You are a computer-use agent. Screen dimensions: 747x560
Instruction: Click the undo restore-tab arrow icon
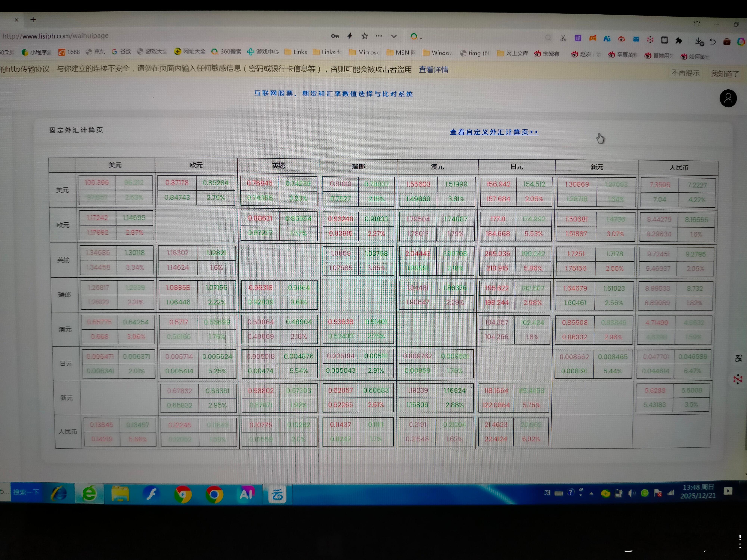713,41
